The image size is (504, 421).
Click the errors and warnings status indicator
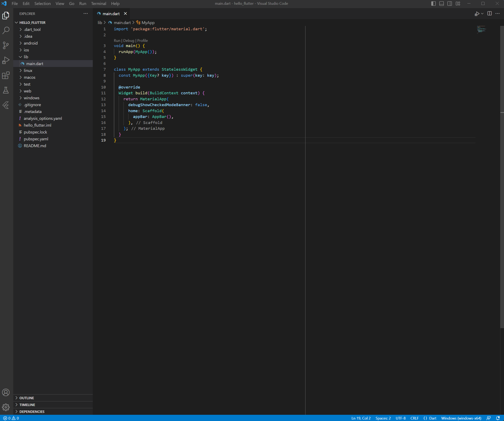11,418
